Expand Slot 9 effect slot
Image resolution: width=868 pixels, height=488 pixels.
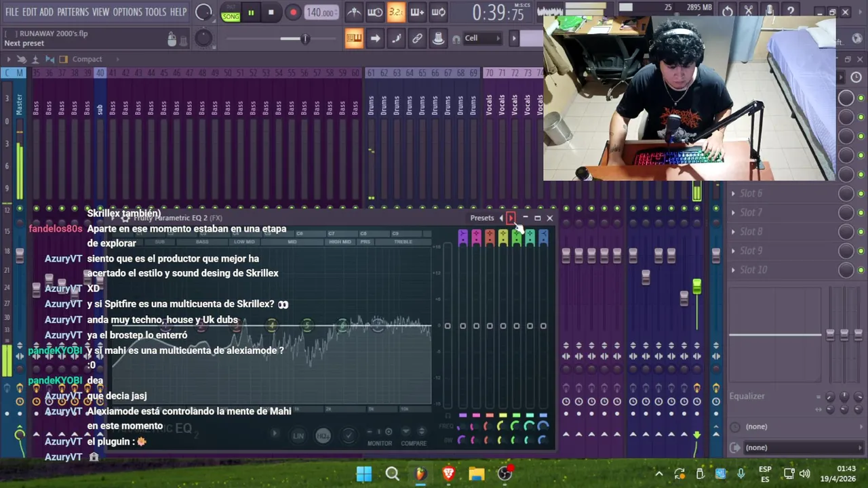coord(733,250)
